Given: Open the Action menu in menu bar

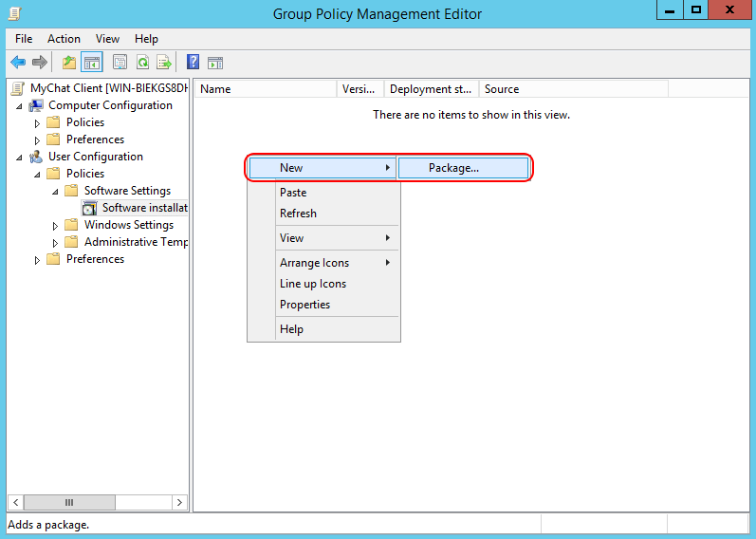Looking at the screenshot, I should pyautogui.click(x=64, y=39).
